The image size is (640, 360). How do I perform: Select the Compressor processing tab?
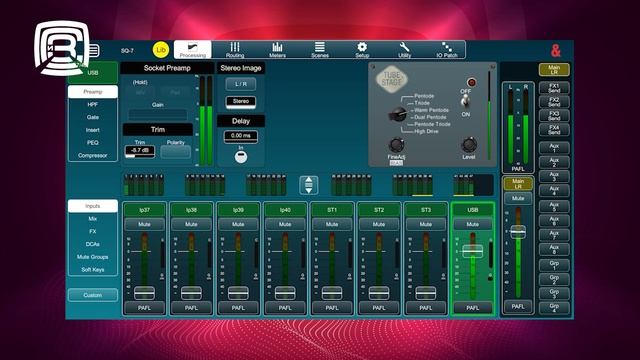coord(93,156)
